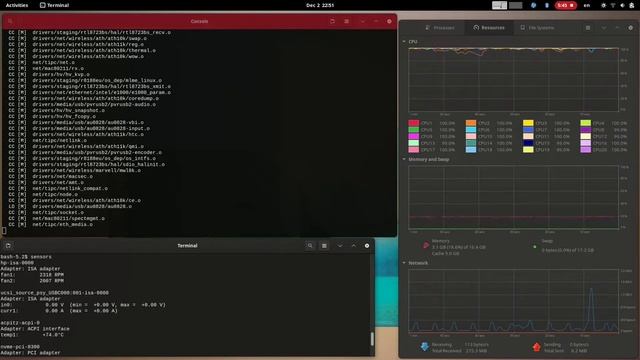Open new tab icon in Terminal window
Screen dimensions: 640x360
point(8,245)
